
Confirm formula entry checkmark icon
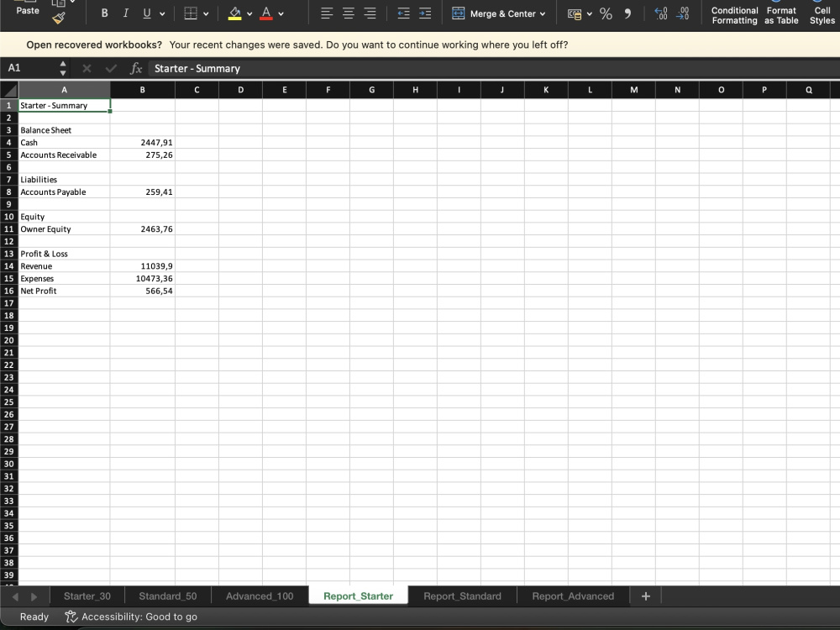(x=112, y=68)
